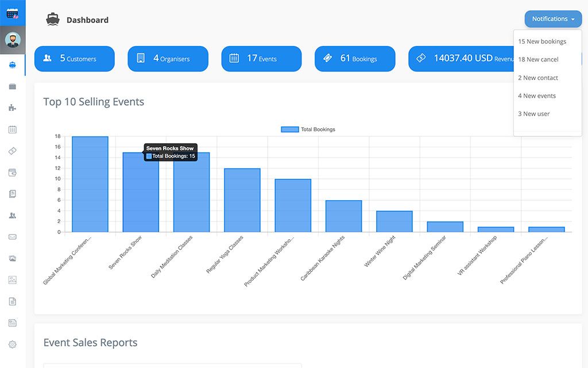Viewport: 588px width, 368px height.
Task: Click the ship logo beside Dashboard title
Action: click(52, 19)
